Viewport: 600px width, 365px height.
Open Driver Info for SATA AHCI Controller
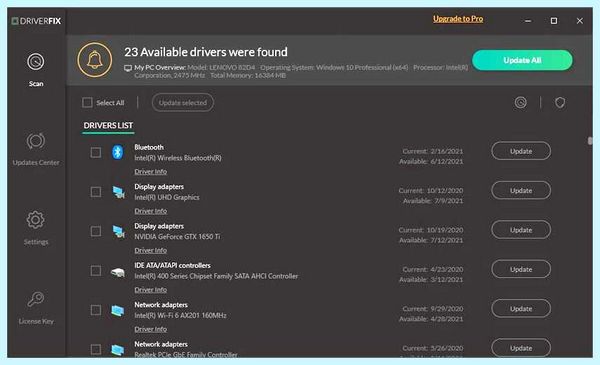[150, 290]
